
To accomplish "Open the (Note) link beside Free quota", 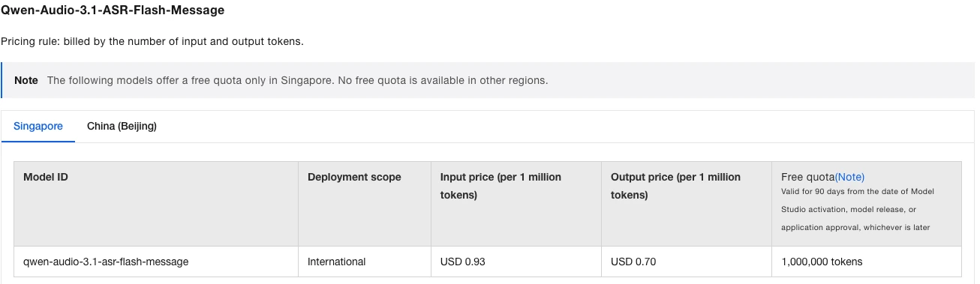I will click(849, 177).
